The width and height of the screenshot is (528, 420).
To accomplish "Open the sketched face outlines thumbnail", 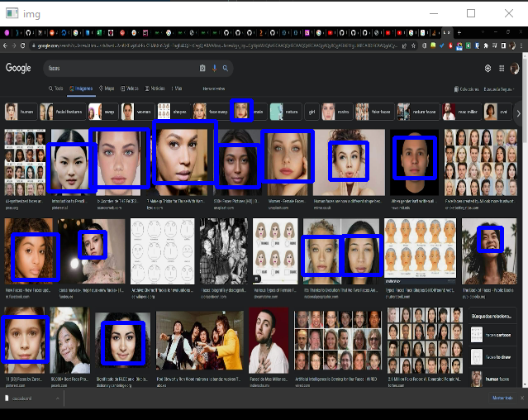I will pyautogui.click(x=162, y=251).
